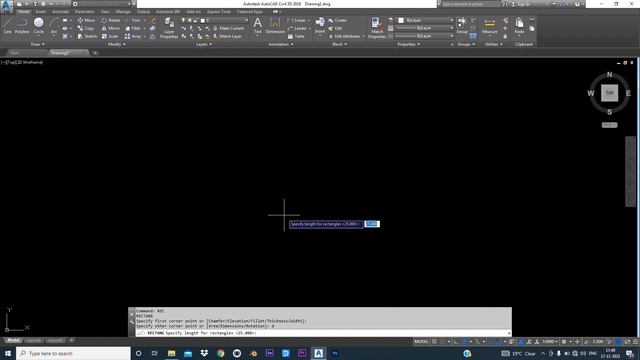Activate the Stretch command
640x360 pixels.
(x=87, y=36)
